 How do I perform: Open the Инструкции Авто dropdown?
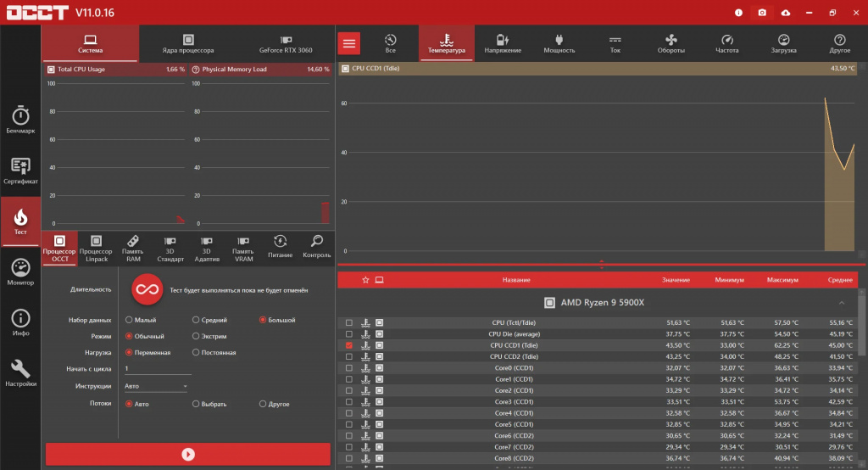(156, 386)
